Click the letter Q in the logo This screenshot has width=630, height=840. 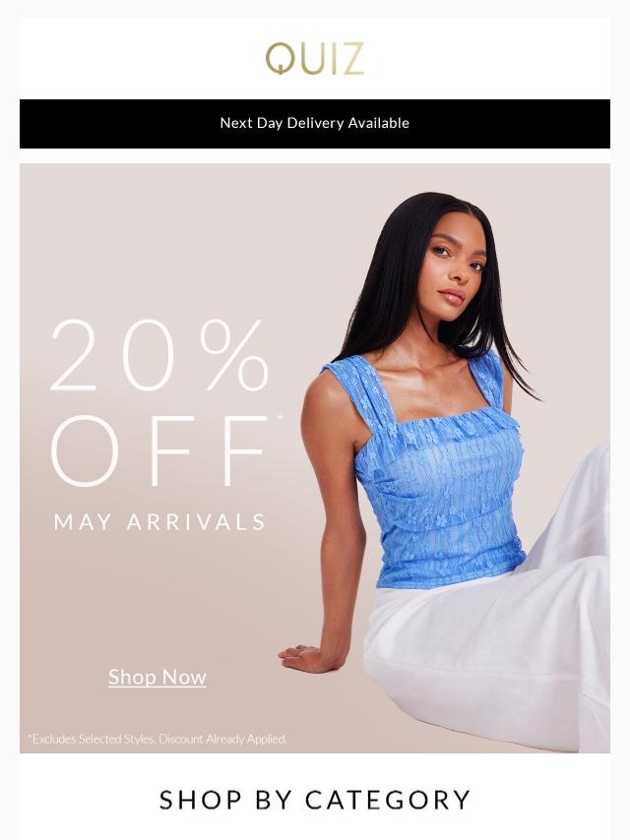[282, 58]
